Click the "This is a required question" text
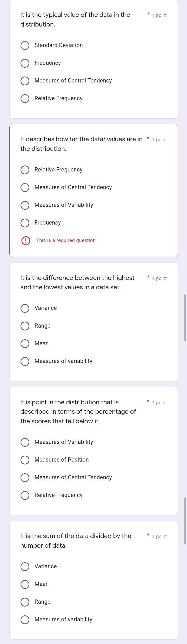This screenshot has width=187, height=644. (x=65, y=240)
